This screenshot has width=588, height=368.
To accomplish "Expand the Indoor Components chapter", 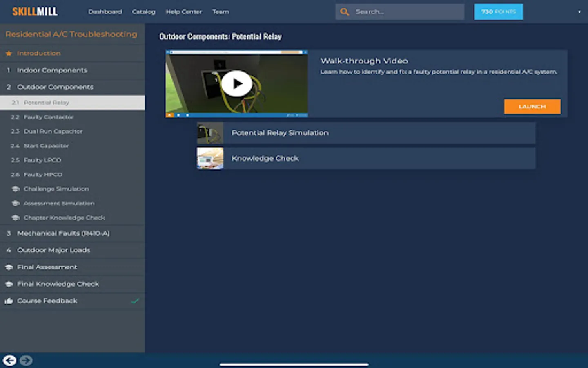I will point(72,70).
